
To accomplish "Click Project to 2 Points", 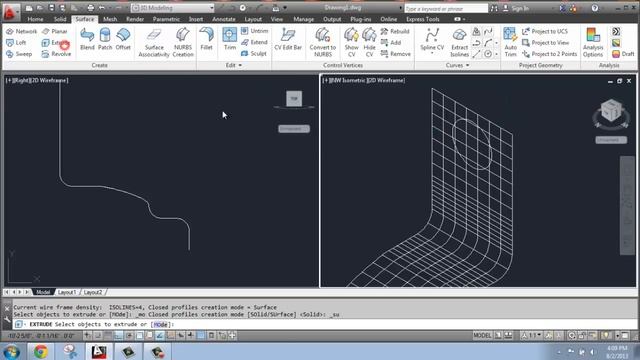I will pos(549,54).
